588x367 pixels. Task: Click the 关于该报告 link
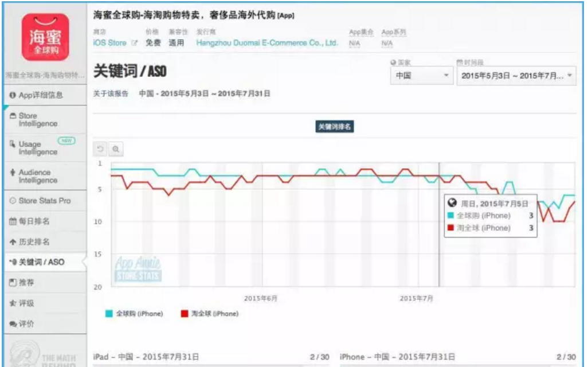point(111,94)
